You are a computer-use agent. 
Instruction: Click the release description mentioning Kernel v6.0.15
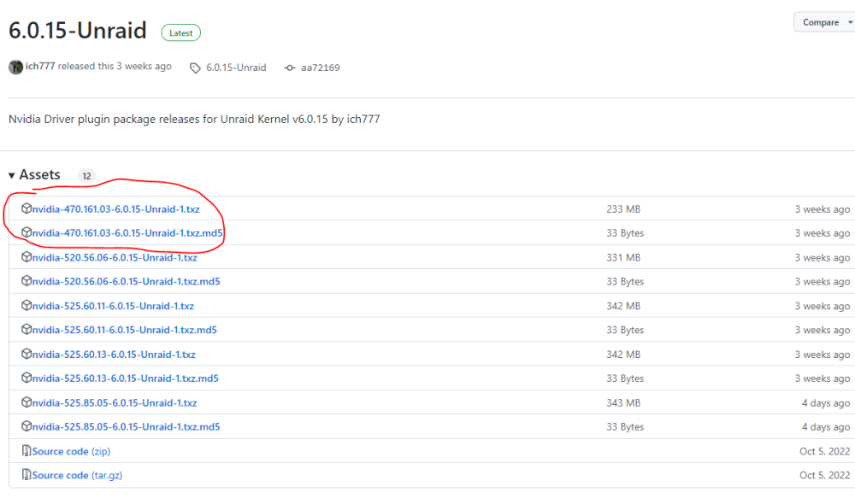pyautogui.click(x=194, y=120)
